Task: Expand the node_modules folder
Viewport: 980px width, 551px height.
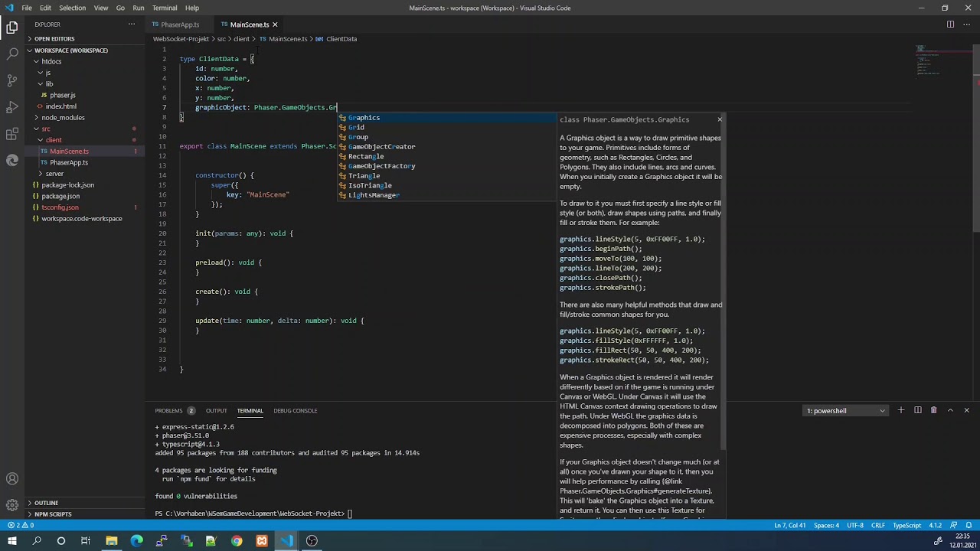Action: click(x=63, y=118)
